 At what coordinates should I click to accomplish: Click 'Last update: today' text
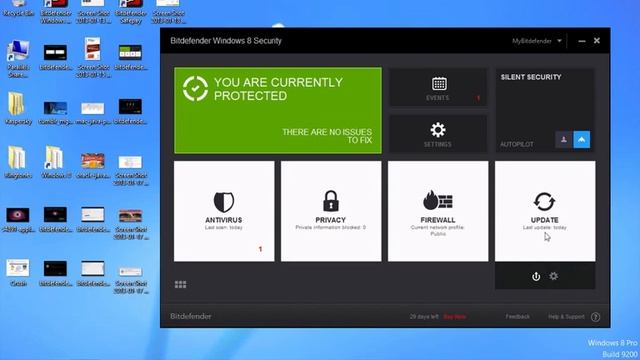[544, 227]
